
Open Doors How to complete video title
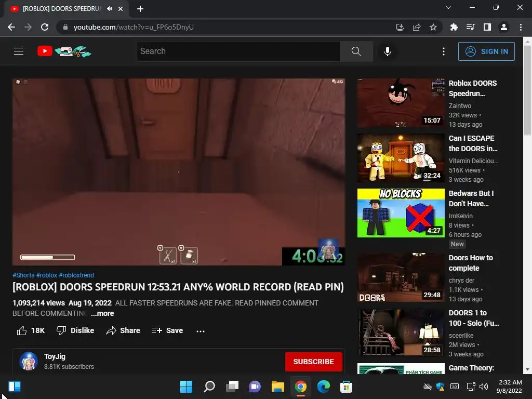pos(471,263)
